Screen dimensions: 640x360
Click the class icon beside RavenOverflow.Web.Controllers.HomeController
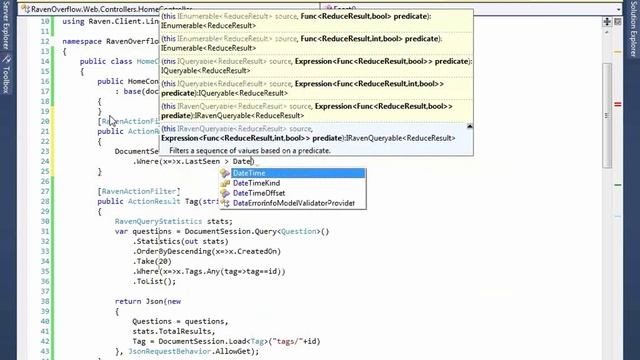25,9
